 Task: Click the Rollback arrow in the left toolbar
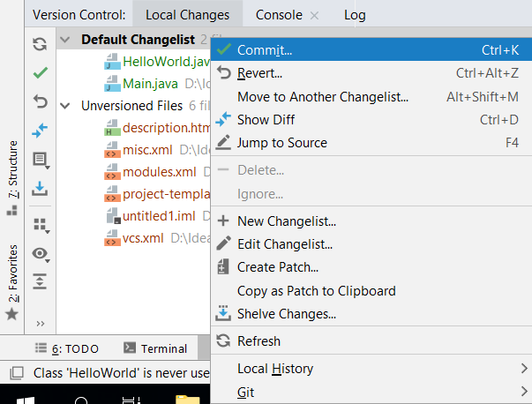coord(40,101)
